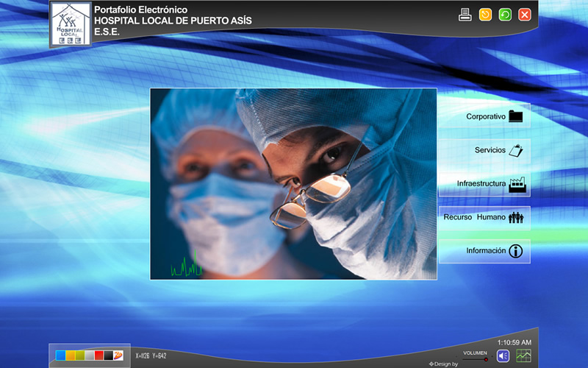Click the orange swirl logo swatch

(x=118, y=355)
